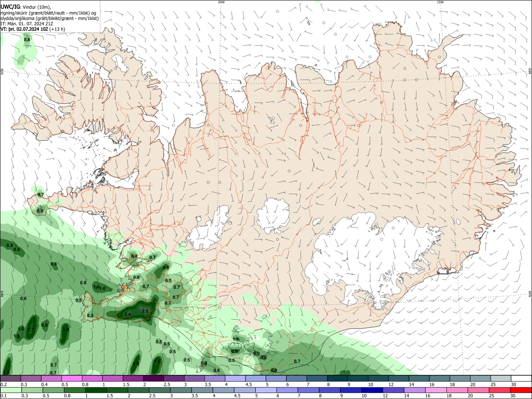Click the 'VT: þri. 02.07.2024 10Z (+13 h)' line
Viewport: 532px width, 399px height.
click(33, 29)
